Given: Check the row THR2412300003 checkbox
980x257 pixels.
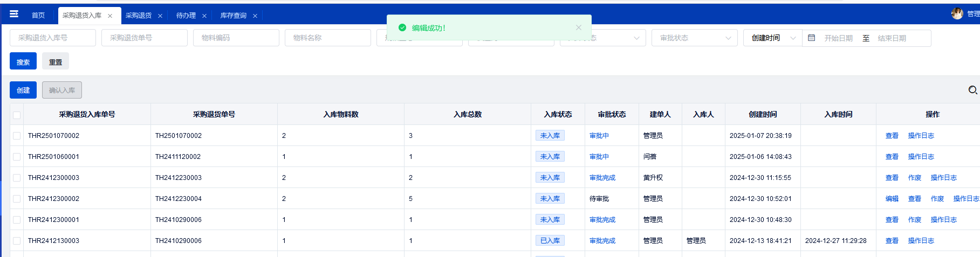Looking at the screenshot, I should [17, 178].
